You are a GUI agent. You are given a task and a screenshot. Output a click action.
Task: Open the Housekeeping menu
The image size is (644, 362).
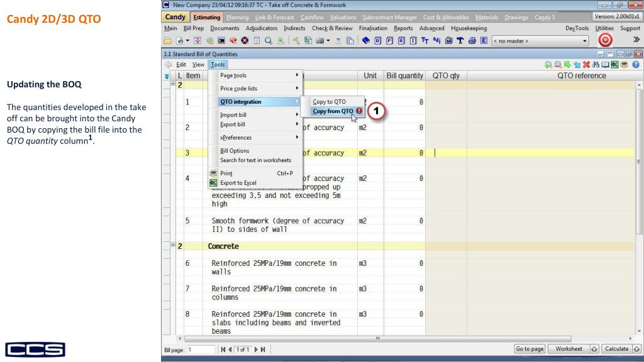(x=469, y=28)
